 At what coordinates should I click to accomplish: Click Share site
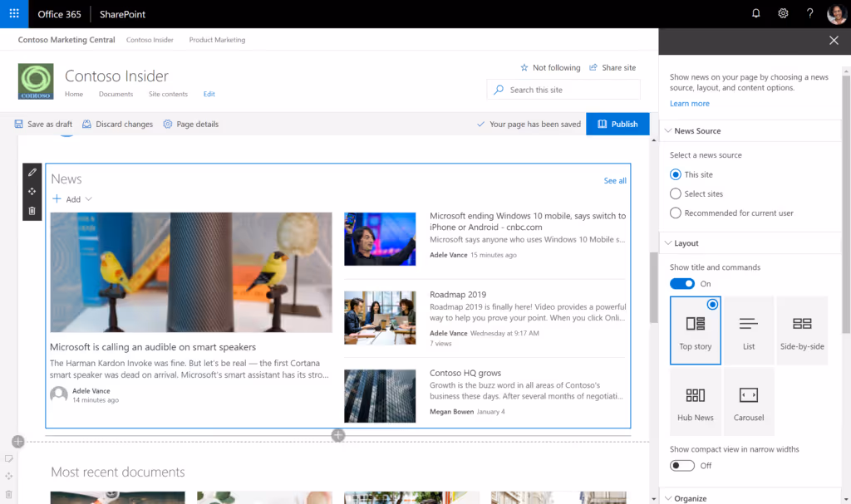(x=612, y=68)
